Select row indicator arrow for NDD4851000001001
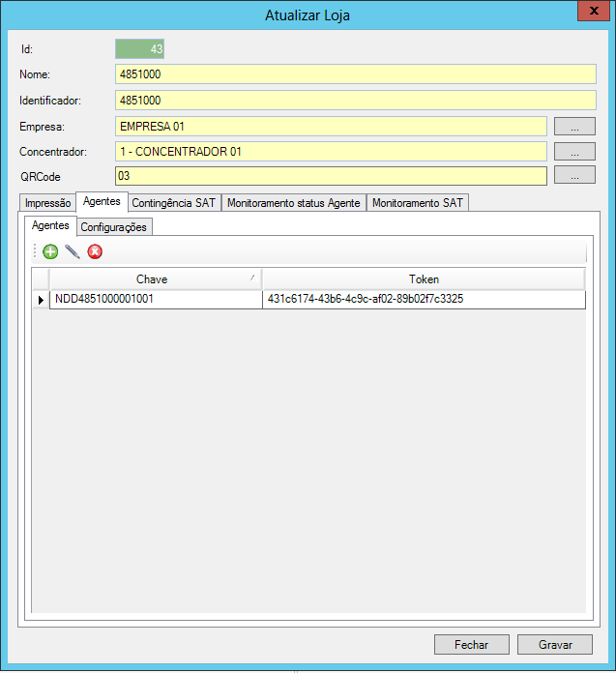Screen dimensions: 616x673 pyautogui.click(x=41, y=300)
